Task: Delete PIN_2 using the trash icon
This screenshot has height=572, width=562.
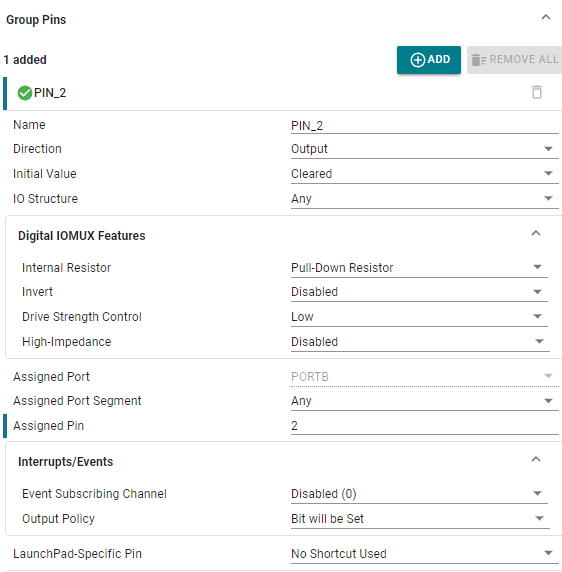Action: (x=537, y=92)
